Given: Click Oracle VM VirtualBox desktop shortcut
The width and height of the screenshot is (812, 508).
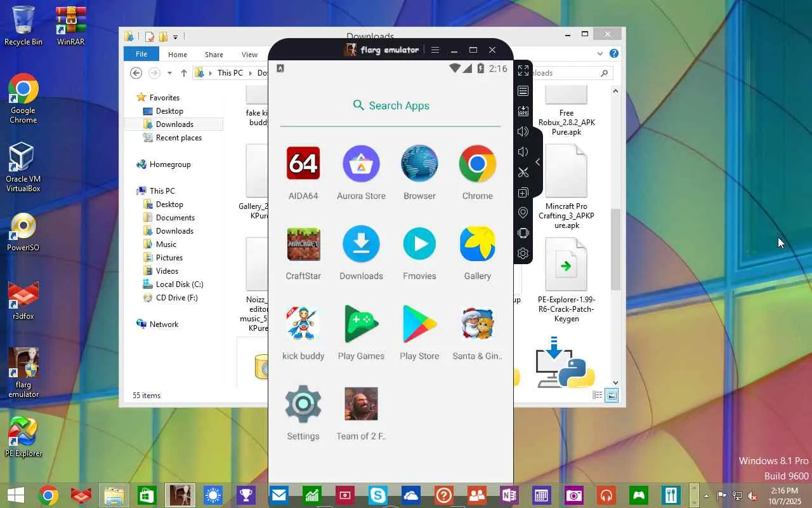Looking at the screenshot, I should (23, 167).
